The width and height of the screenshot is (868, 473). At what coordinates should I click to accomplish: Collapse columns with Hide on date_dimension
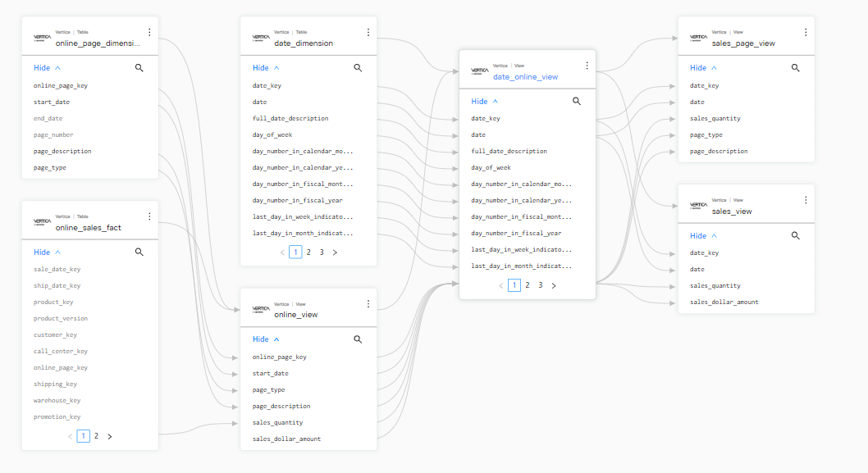(266, 67)
